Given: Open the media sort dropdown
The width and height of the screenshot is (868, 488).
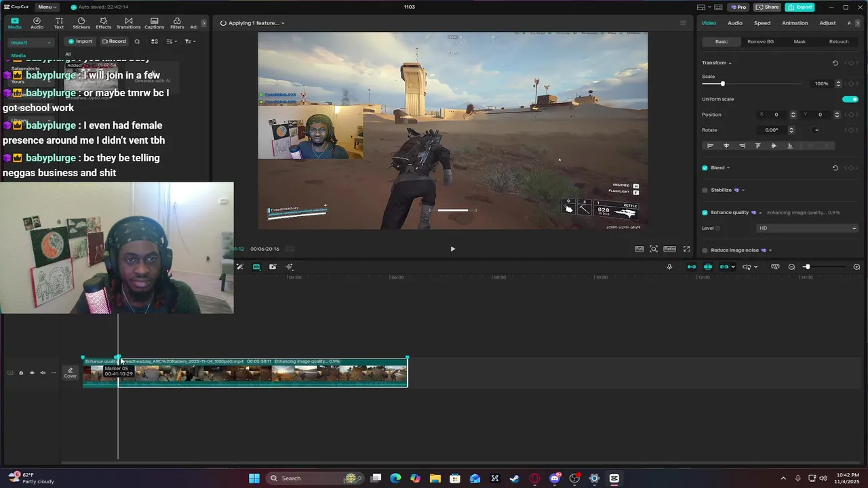Looking at the screenshot, I should pyautogui.click(x=172, y=41).
